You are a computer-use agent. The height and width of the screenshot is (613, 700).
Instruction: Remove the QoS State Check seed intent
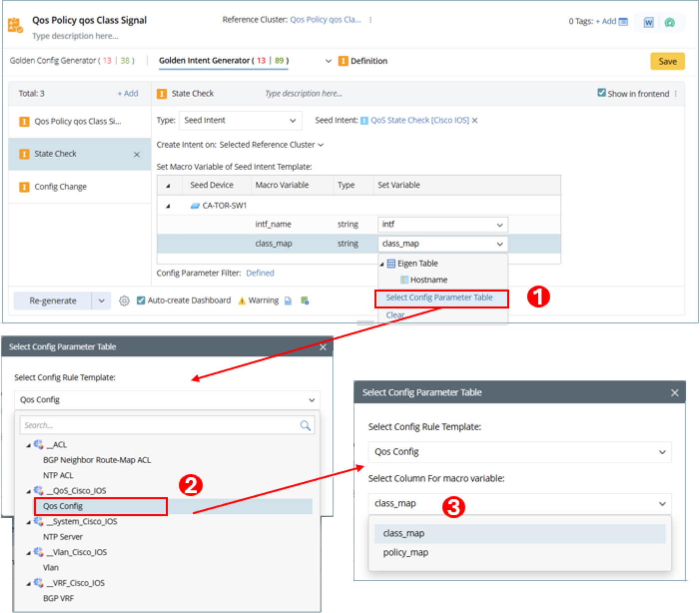475,120
